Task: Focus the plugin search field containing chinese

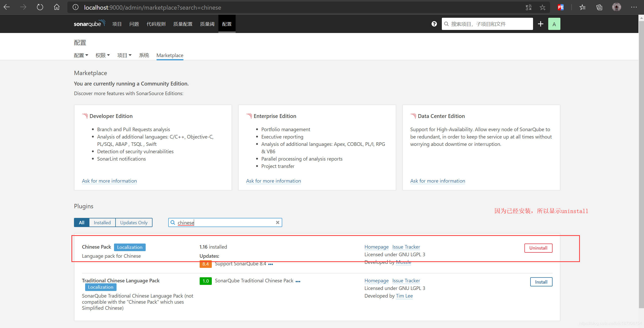Action: coord(225,222)
